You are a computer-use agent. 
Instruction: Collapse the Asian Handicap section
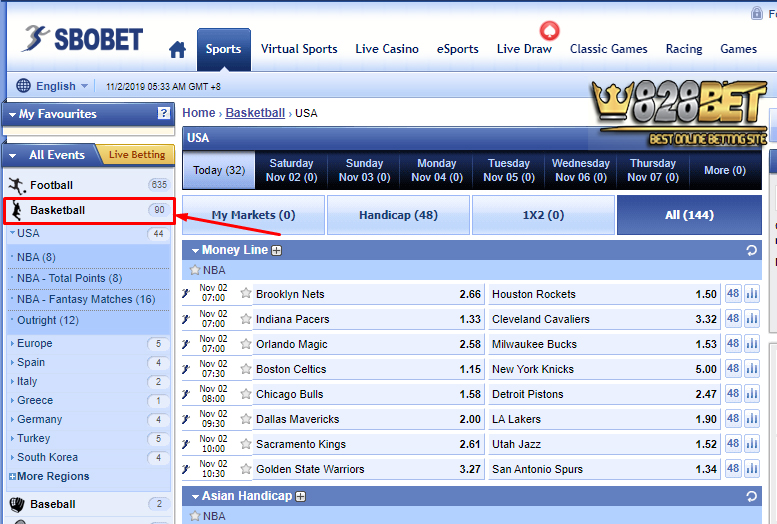click(196, 496)
